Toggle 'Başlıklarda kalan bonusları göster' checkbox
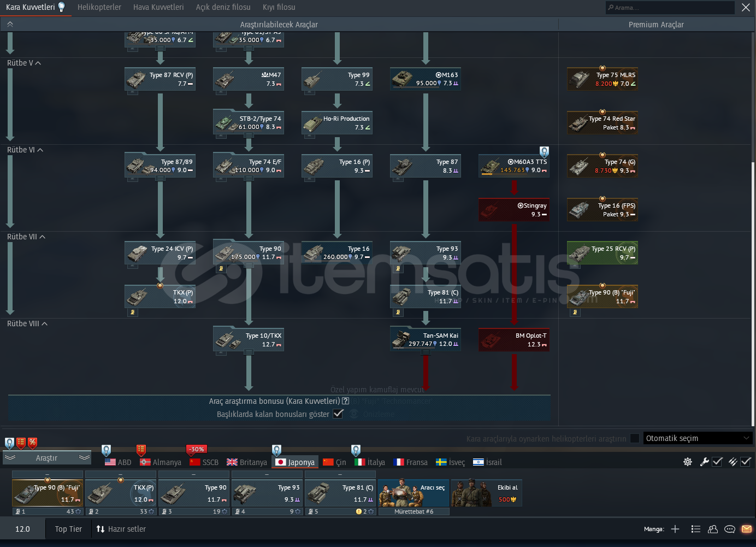The image size is (756, 547). tap(338, 414)
